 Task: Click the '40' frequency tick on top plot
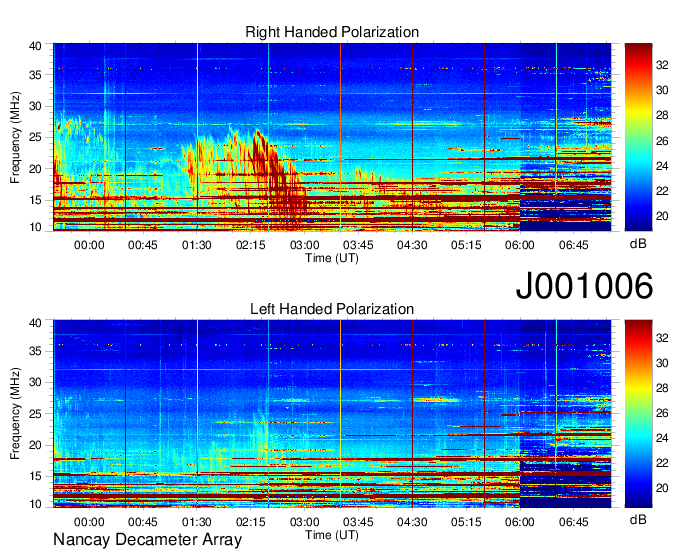click(x=35, y=46)
